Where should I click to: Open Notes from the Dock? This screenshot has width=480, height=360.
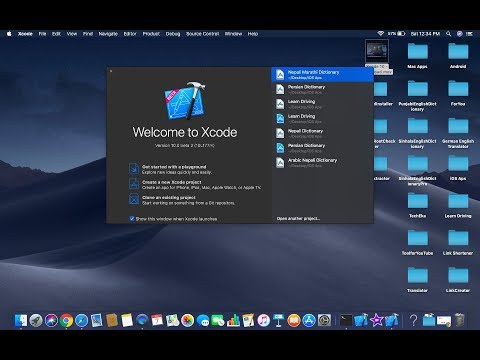127,320
